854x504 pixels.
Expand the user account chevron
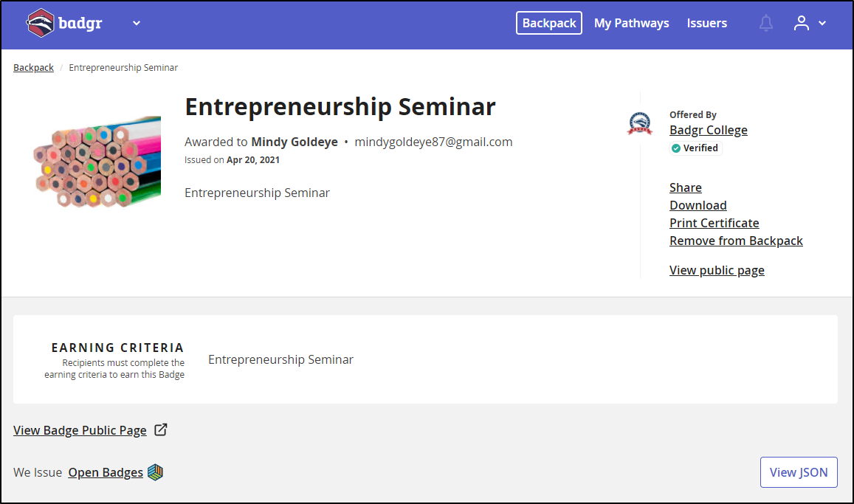click(x=822, y=24)
